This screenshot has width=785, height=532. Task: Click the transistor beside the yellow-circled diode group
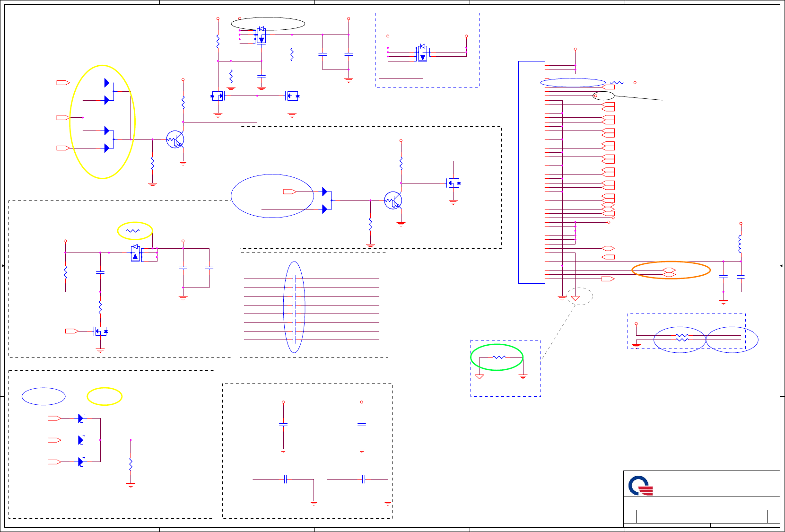coord(175,140)
